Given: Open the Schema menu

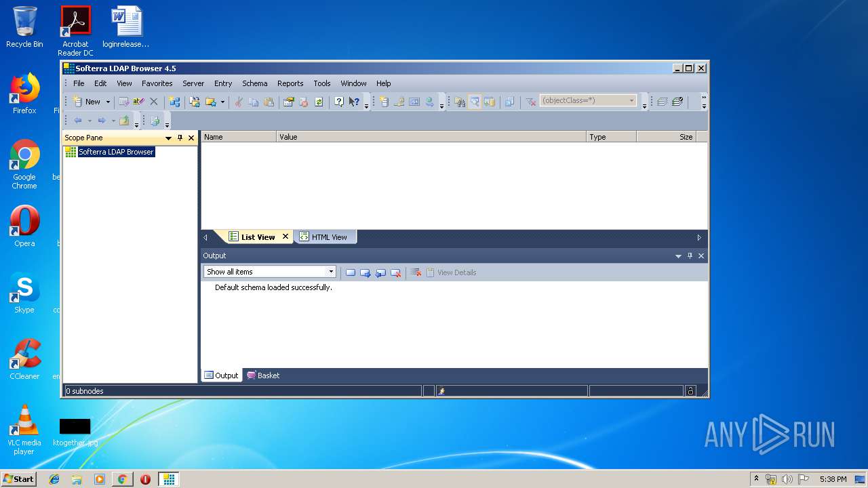Looking at the screenshot, I should 255,83.
